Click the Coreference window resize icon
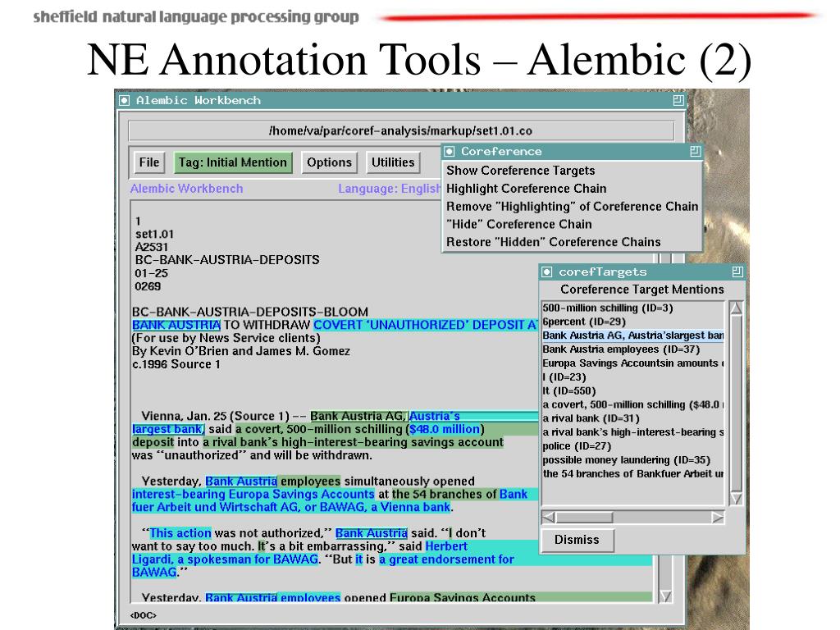 696,152
